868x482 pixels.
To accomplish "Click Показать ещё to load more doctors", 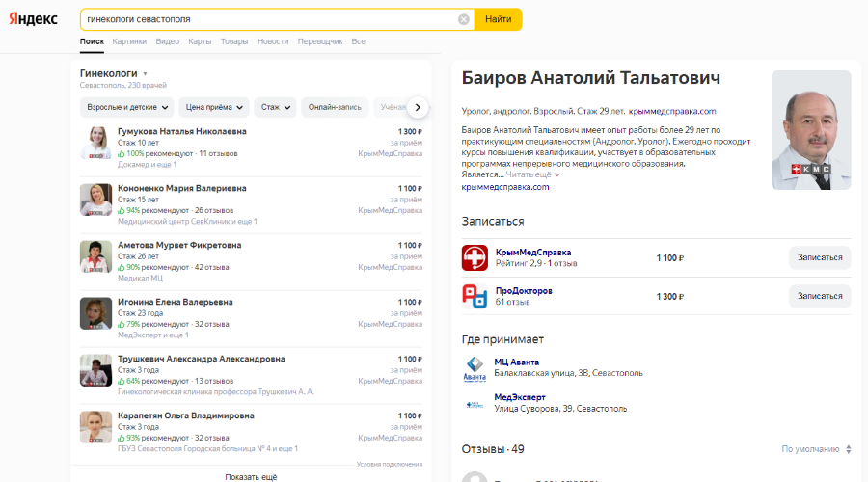I will tap(251, 476).
